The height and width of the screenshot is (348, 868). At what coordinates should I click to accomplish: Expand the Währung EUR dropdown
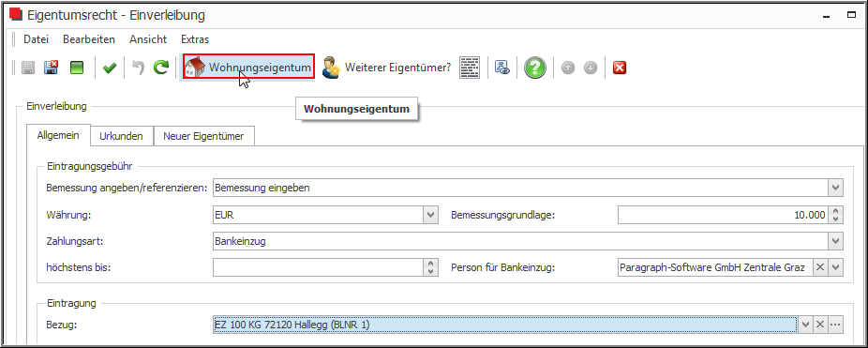[x=430, y=216]
